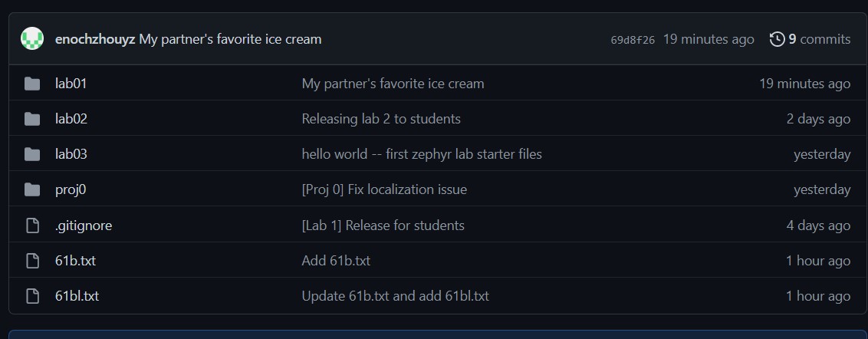Open the .gitignore file
The width and height of the screenshot is (868, 339).
click(84, 225)
